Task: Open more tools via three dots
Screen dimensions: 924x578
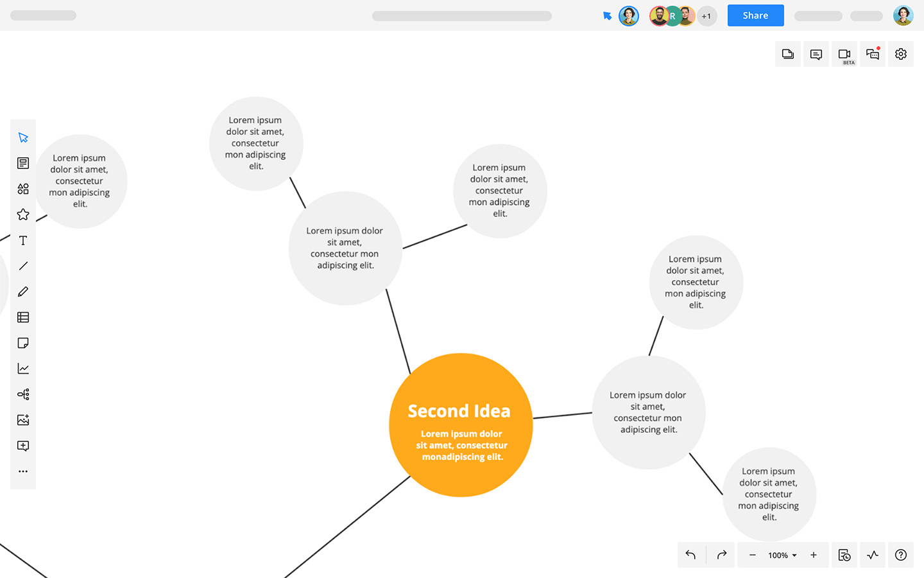Action: click(x=23, y=471)
